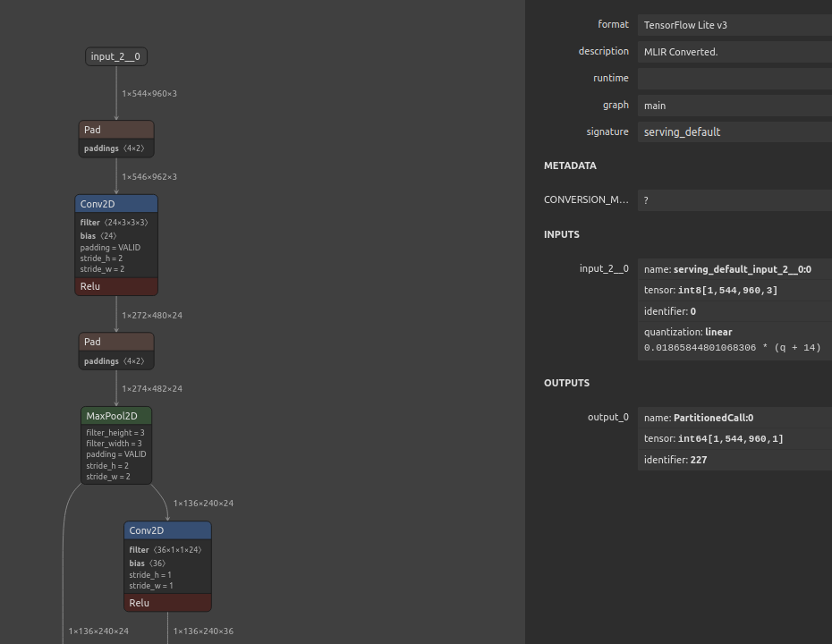Open the bias ⟨36⟩ attribute row
The height and width of the screenshot is (644, 832).
click(148, 563)
